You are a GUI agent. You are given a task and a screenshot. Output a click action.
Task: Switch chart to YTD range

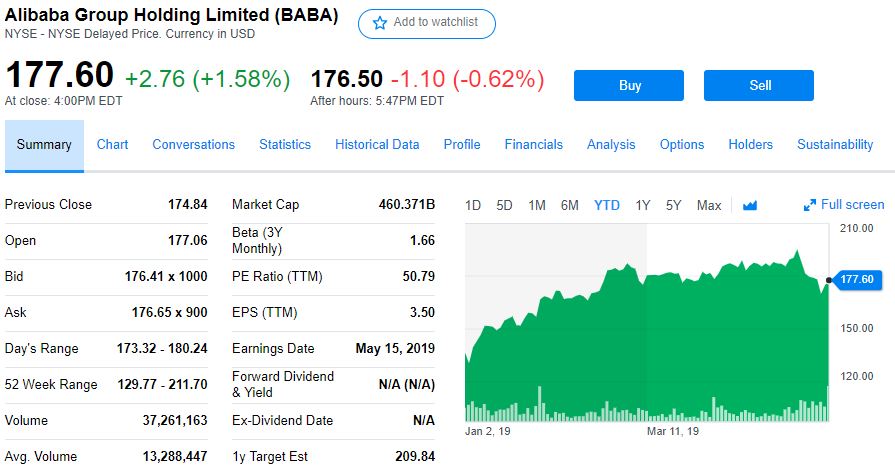607,205
